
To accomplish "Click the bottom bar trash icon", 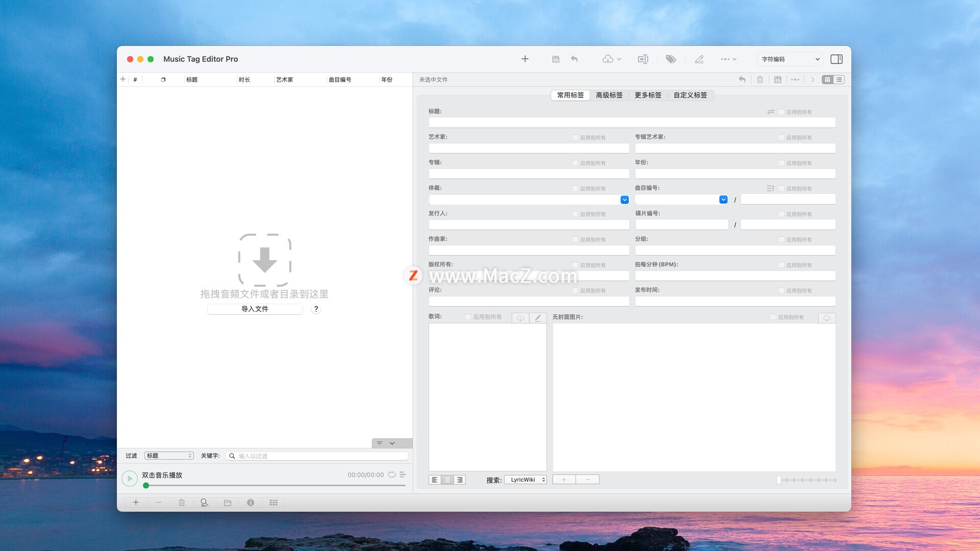I will tap(182, 503).
